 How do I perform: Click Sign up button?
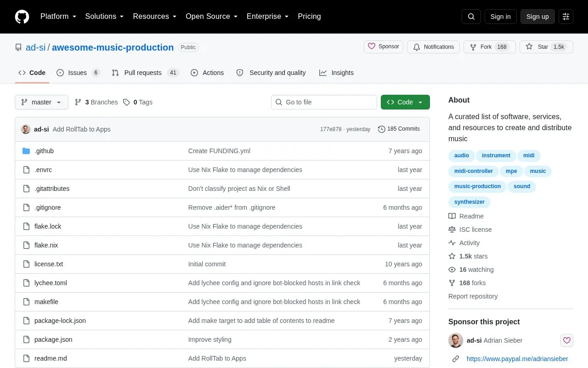coord(537,17)
